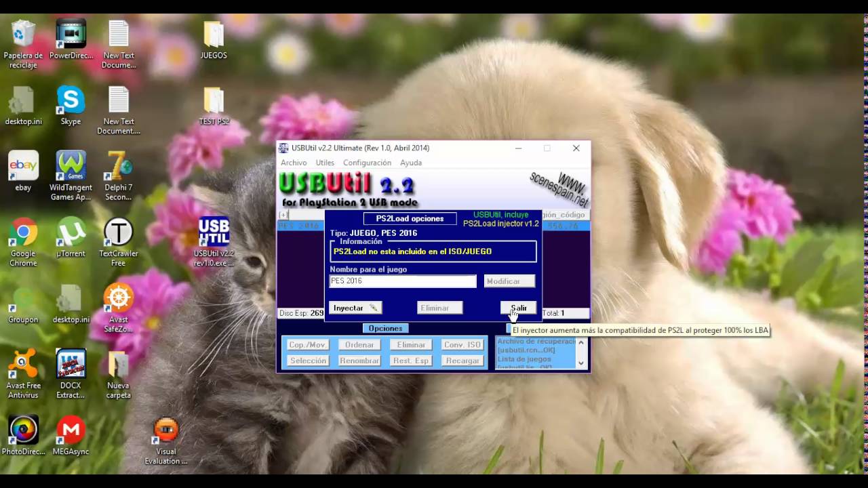Click the Selección button
This screenshot has height=488, width=868.
click(x=308, y=361)
